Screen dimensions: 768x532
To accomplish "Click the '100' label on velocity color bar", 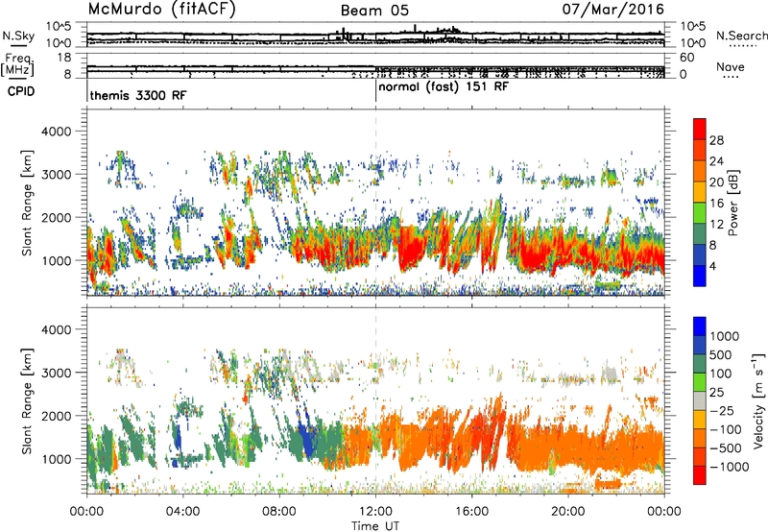I will point(720,374).
